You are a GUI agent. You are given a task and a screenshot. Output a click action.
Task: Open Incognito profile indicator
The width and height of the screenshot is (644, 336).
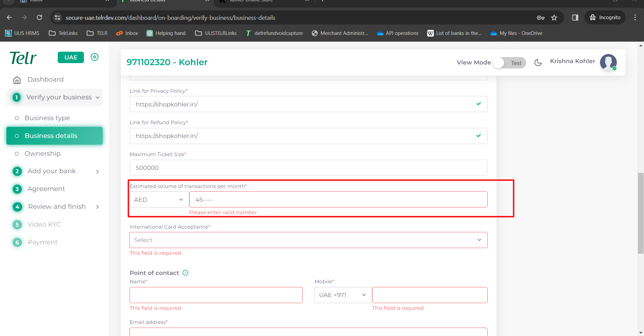point(605,17)
